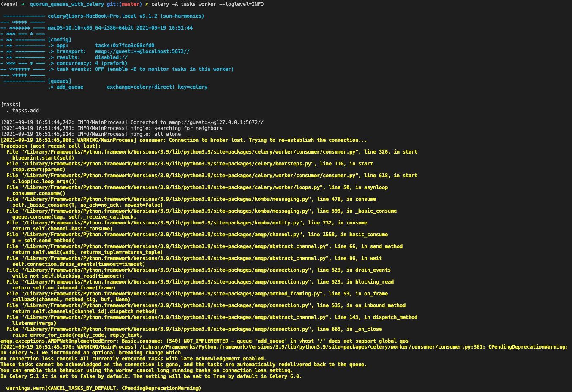Click 'raise error_for_code(reply_code, reply_text,' line

77,335
